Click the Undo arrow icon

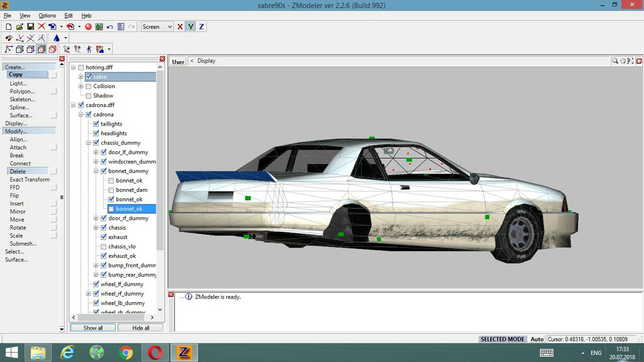click(110, 27)
